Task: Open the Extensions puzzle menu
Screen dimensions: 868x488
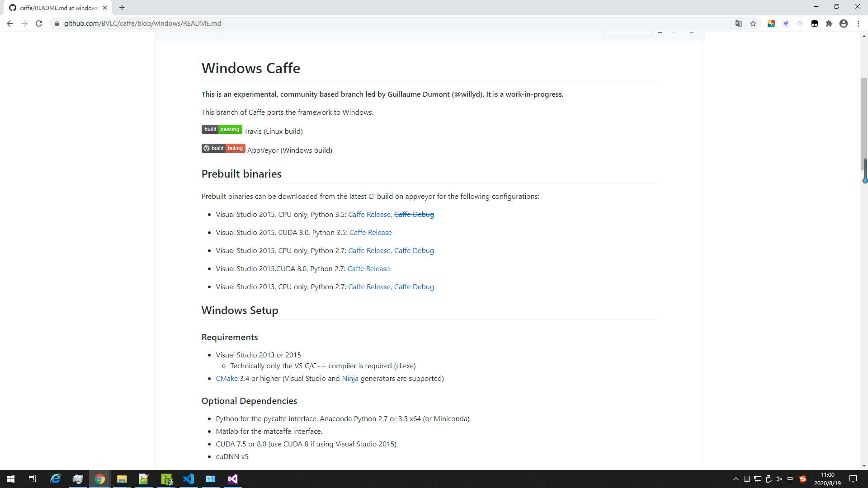Action: click(829, 23)
